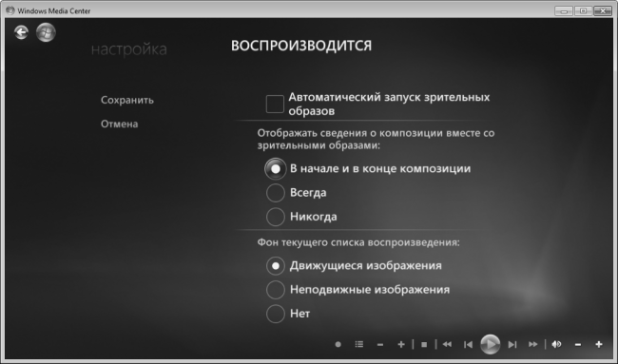Click Отмена to cancel changes

[120, 125]
